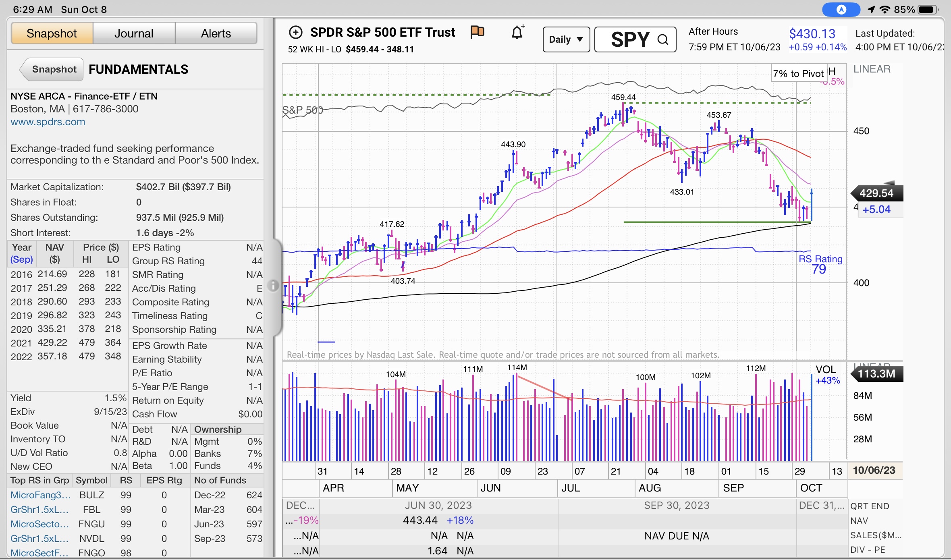Select the NAV DUE N/A cell
Viewport: 951px width, 560px height.
point(677,536)
